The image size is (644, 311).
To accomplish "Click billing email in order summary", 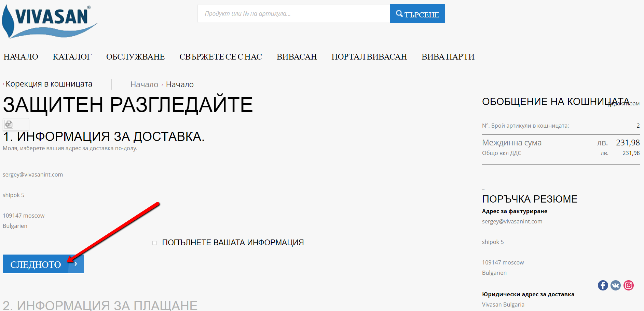I will click(x=512, y=221).
